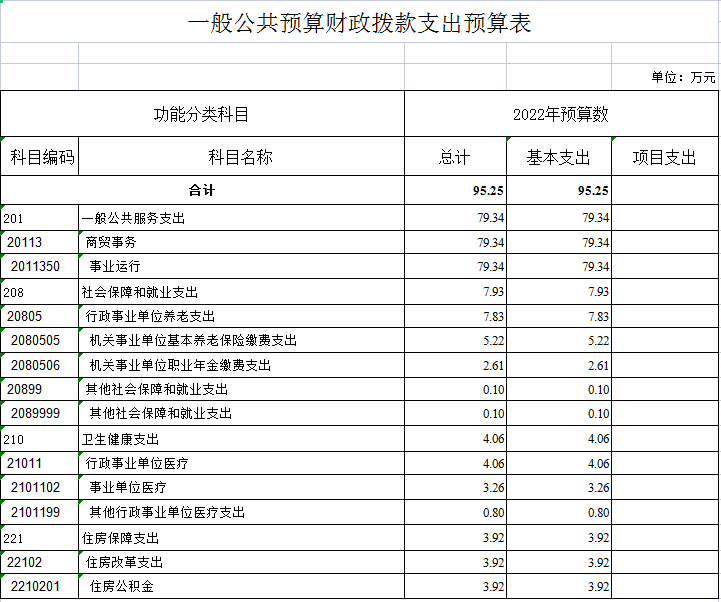This screenshot has height=602, width=721.
Task: Select the 单位：万元 cell
Action: click(x=665, y=77)
